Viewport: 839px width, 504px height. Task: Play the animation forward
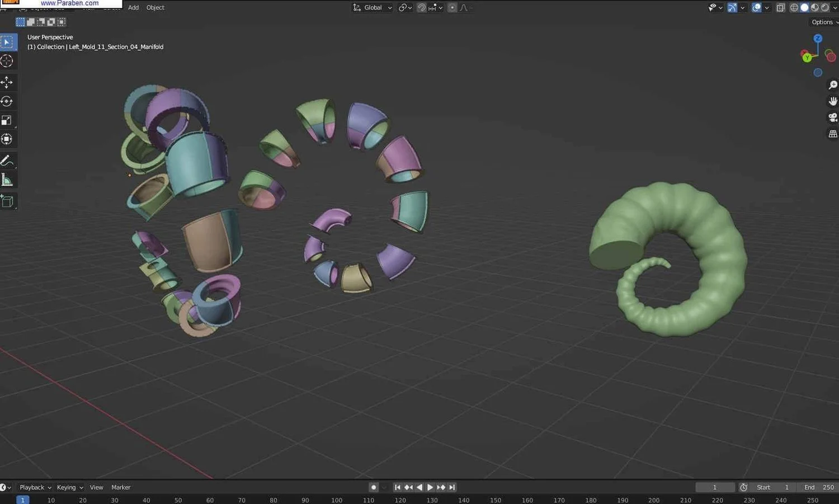(x=430, y=487)
